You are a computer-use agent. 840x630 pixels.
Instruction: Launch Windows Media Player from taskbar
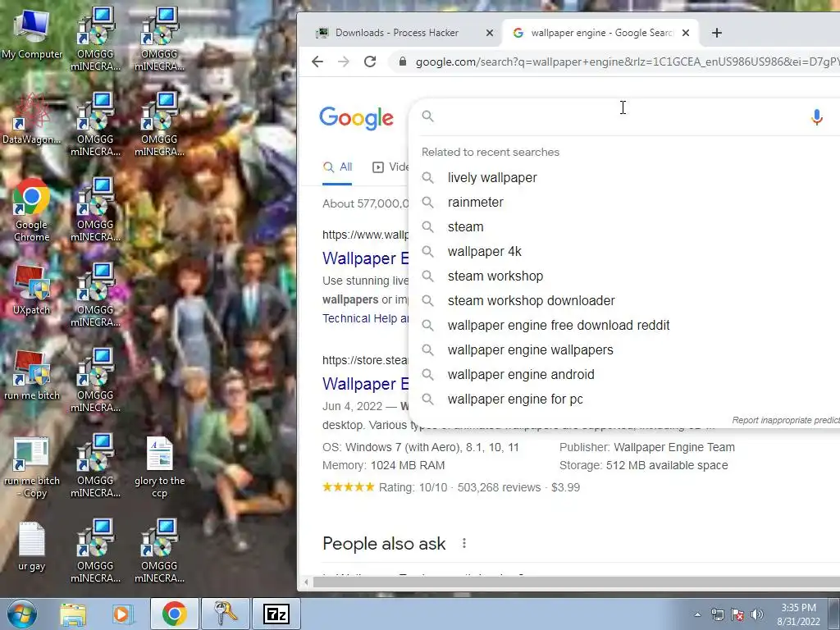coord(122,614)
